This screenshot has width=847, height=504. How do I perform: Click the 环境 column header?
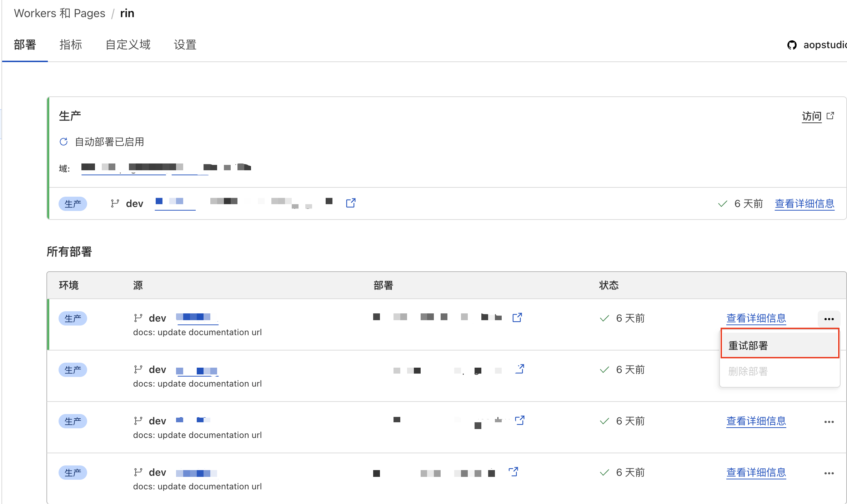(69, 285)
